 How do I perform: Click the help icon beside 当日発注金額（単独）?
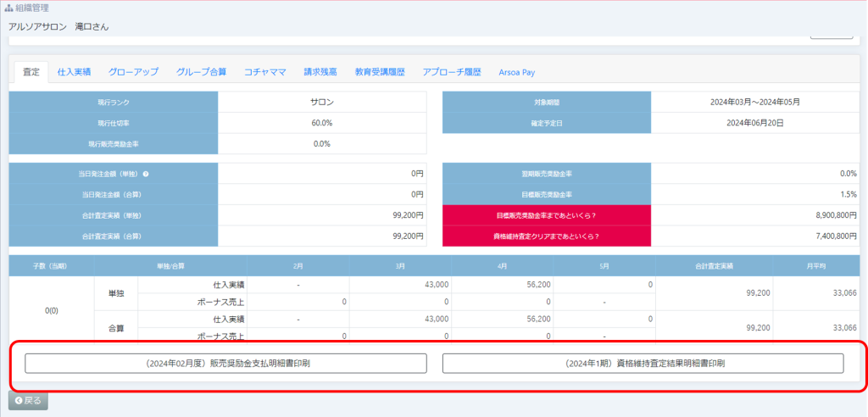[x=146, y=174]
